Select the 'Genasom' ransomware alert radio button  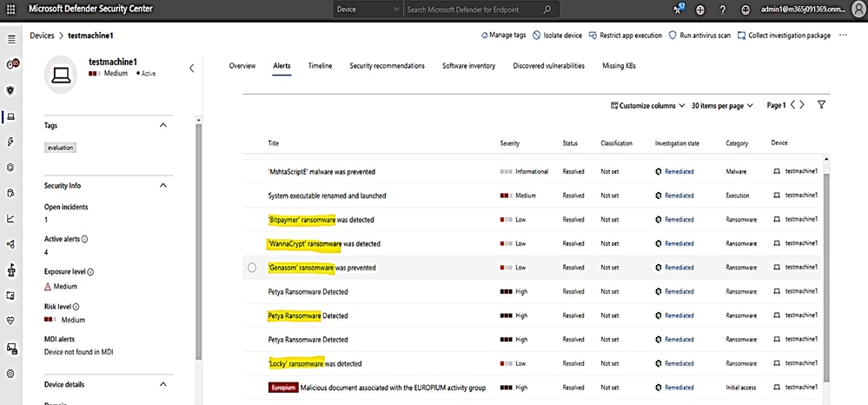pyautogui.click(x=252, y=268)
